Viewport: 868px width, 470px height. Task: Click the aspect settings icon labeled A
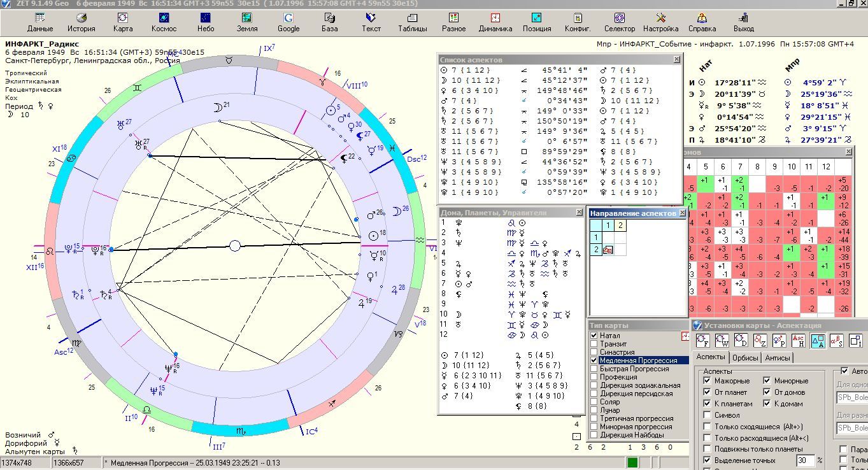coord(818,341)
